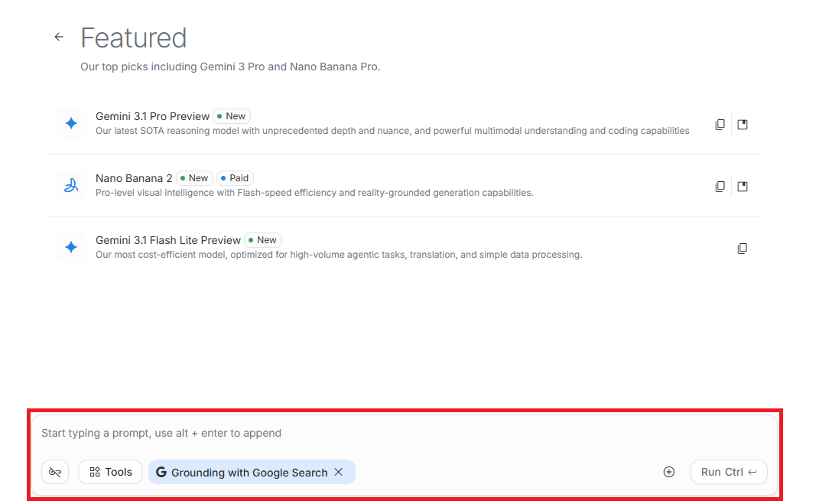
Task: Open the plus circle insert menu
Action: (669, 472)
